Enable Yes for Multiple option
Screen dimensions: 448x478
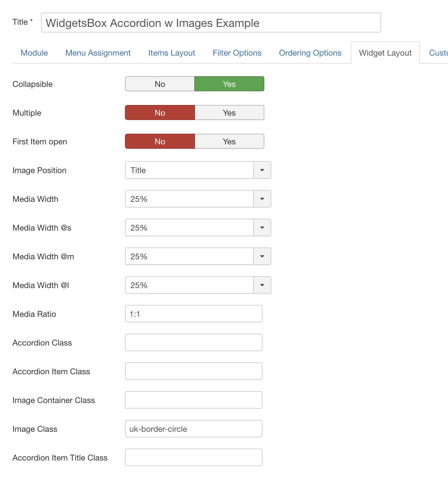click(229, 112)
